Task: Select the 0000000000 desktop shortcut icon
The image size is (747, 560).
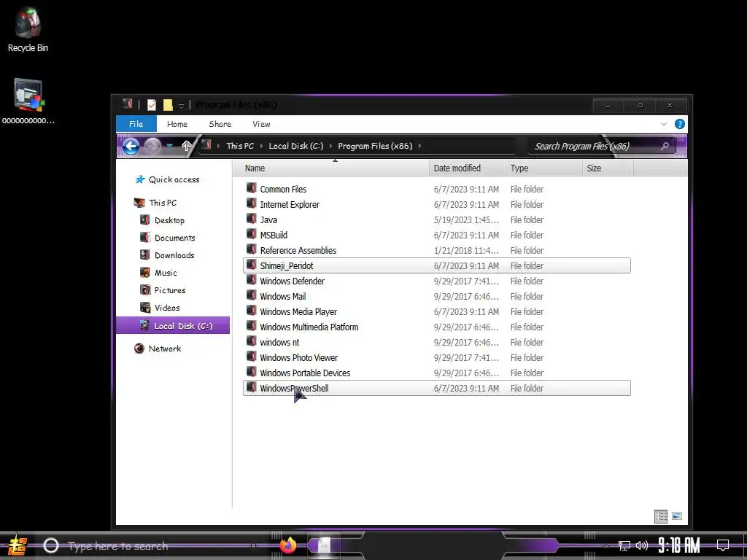Action: pyautogui.click(x=28, y=101)
